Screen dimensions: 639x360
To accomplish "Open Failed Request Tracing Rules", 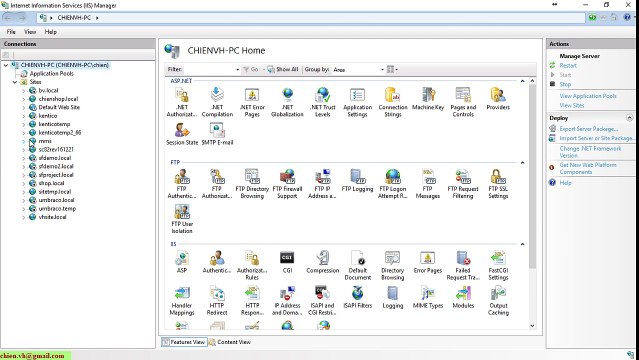I will 463,266.
